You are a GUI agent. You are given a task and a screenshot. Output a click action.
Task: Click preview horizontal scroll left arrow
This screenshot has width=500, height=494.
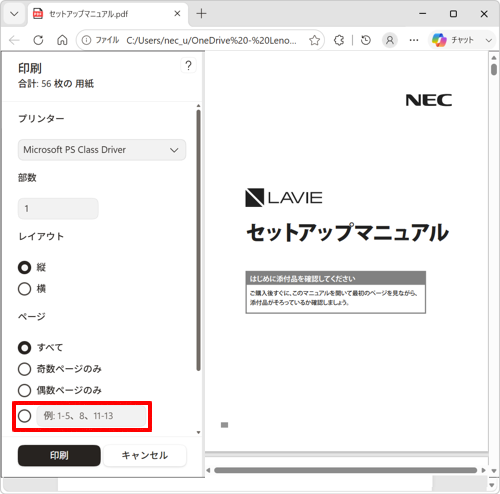click(x=208, y=470)
